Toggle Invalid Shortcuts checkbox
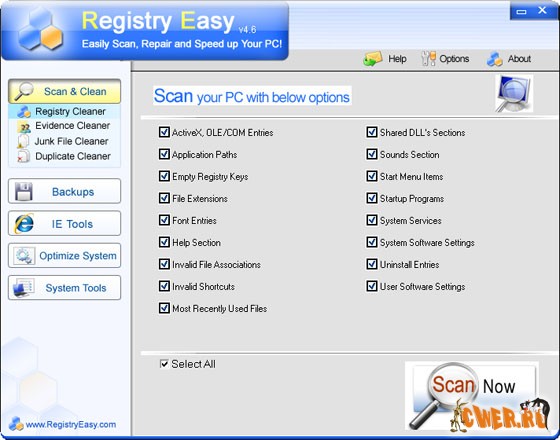This screenshot has height=440, width=560. 164,286
